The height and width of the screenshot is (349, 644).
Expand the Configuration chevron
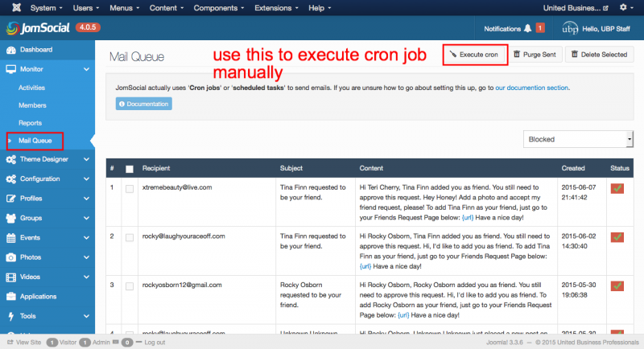[x=86, y=179]
